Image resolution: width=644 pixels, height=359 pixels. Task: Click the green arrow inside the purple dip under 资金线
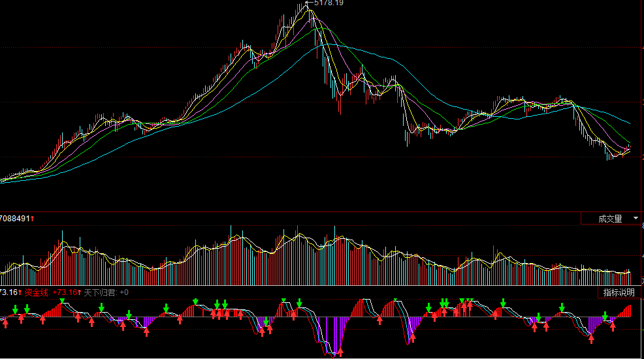click(x=266, y=322)
